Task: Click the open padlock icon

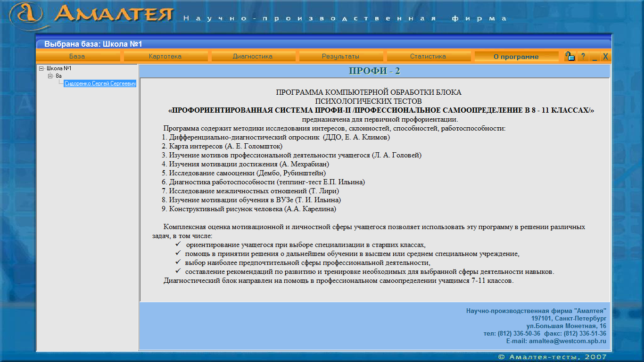Action: click(570, 57)
